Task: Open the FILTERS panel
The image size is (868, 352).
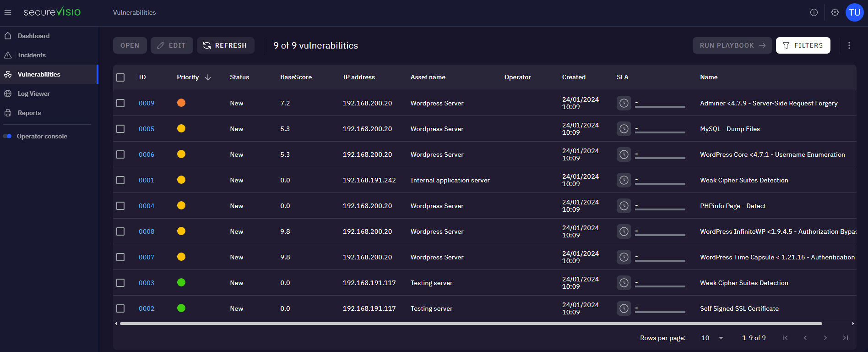Action: [803, 45]
